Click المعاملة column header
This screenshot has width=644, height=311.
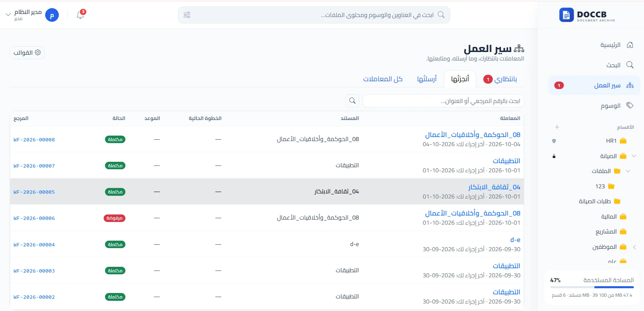click(x=510, y=118)
